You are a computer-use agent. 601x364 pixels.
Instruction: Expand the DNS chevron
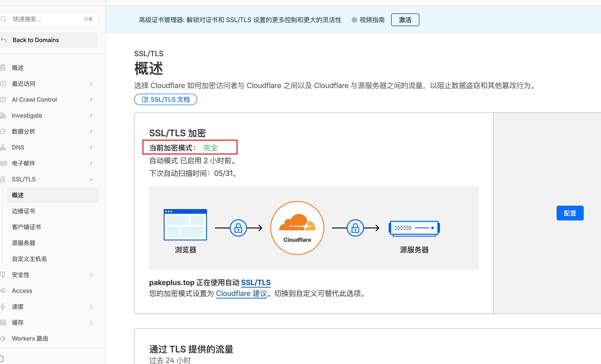(x=91, y=147)
